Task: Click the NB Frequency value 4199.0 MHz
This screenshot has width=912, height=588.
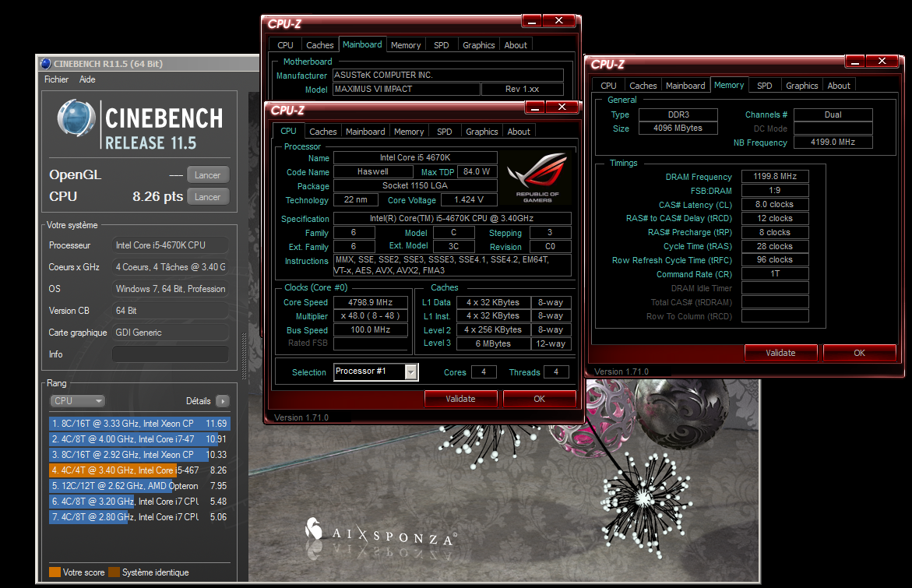Action: 833,142
